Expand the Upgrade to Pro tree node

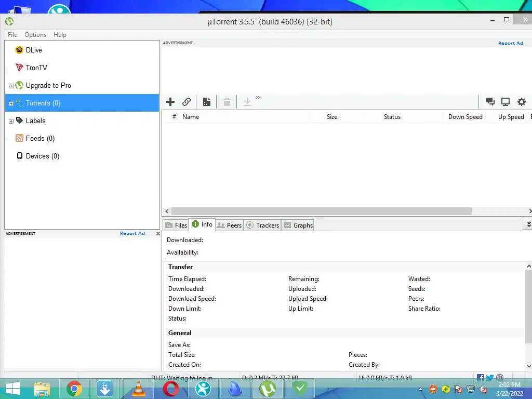tap(11, 86)
